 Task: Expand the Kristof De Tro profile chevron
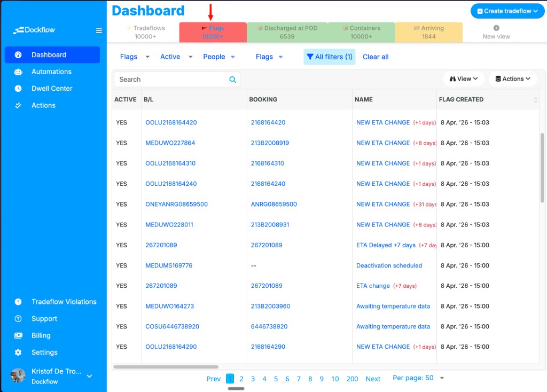tap(89, 375)
